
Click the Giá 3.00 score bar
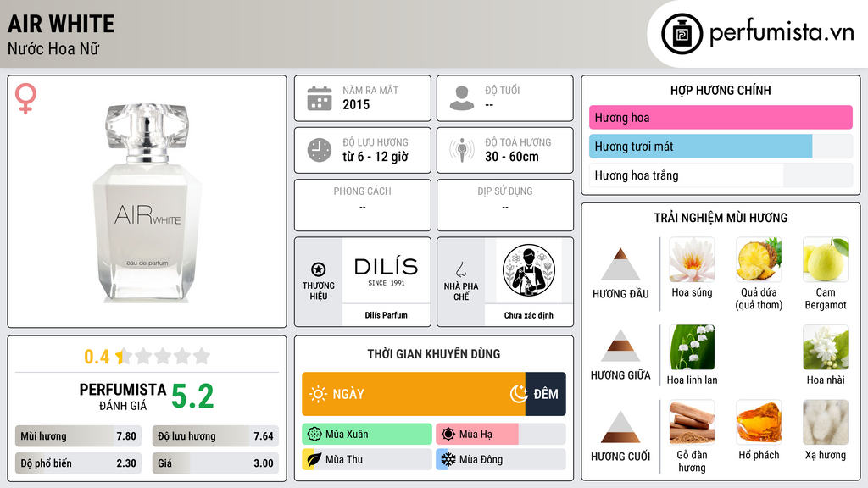[215, 463]
